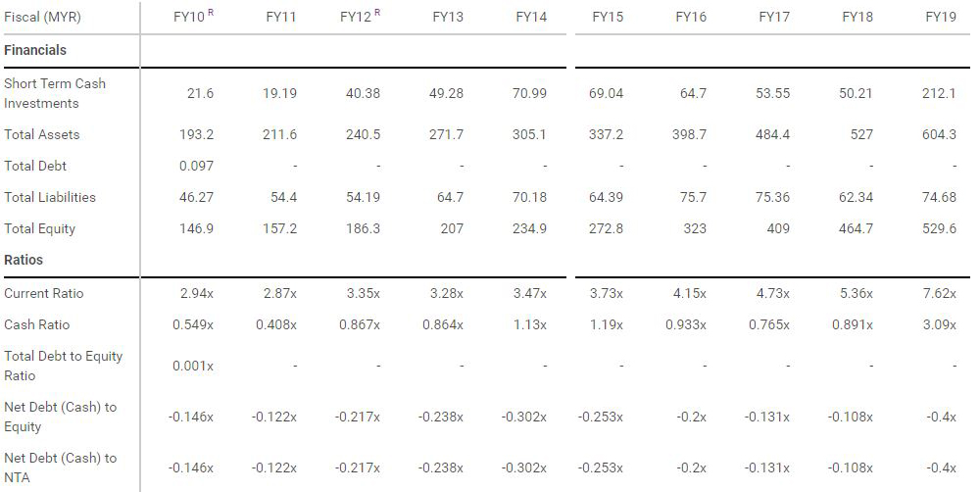Image resolution: width=980 pixels, height=492 pixels.
Task: Select the Total Debt to Equity Ratio label
Action: 63,366
